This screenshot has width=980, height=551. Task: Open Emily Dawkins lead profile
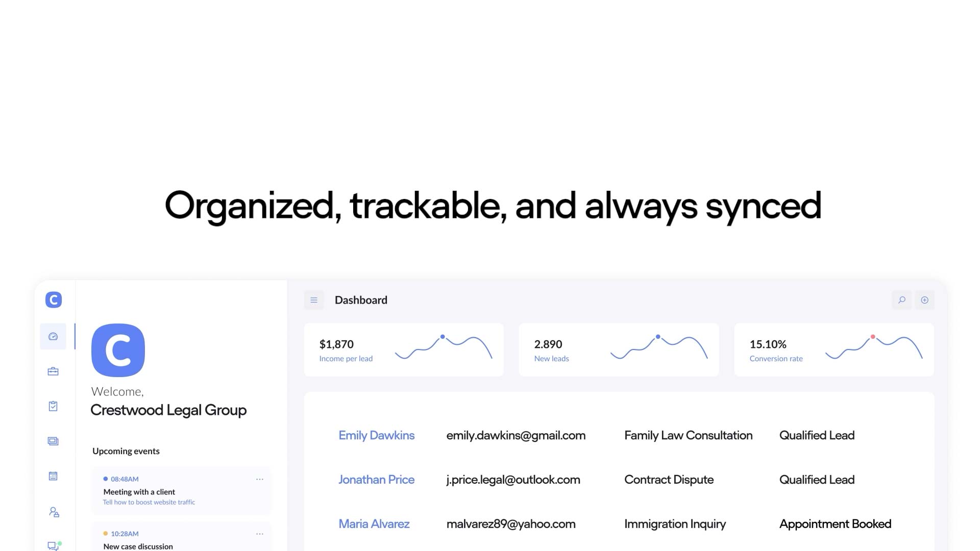point(377,436)
